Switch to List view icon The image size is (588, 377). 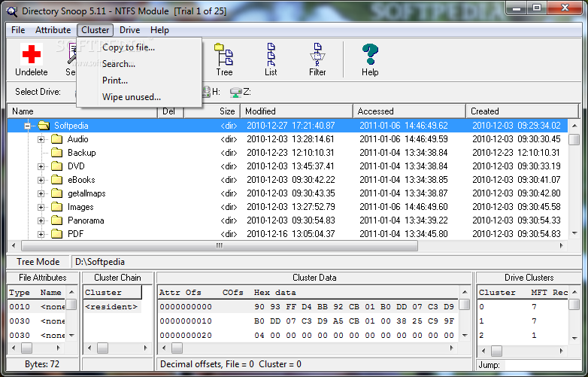pyautogui.click(x=271, y=54)
